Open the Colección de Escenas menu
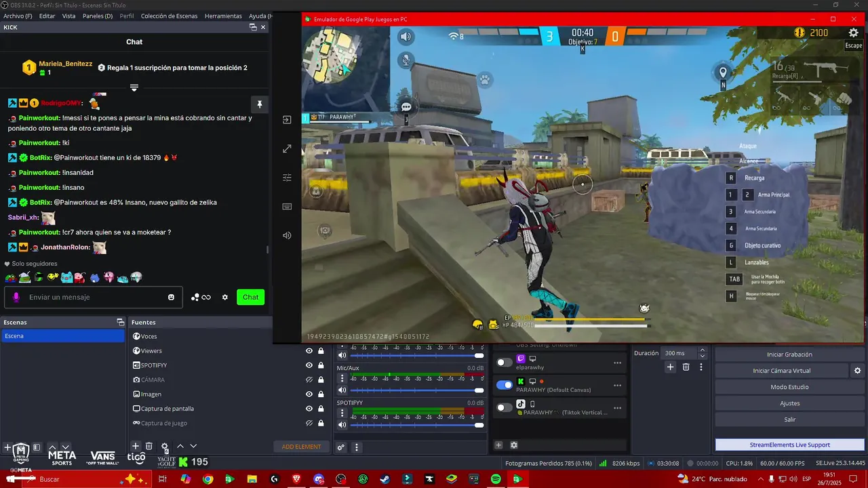This screenshot has height=488, width=868. click(170, 16)
